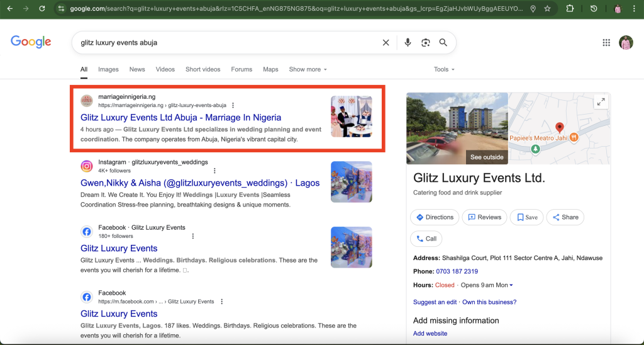Open the m.facebook.com Glitz Luxury Events link
This screenshot has width=644, height=345.
[x=119, y=314]
